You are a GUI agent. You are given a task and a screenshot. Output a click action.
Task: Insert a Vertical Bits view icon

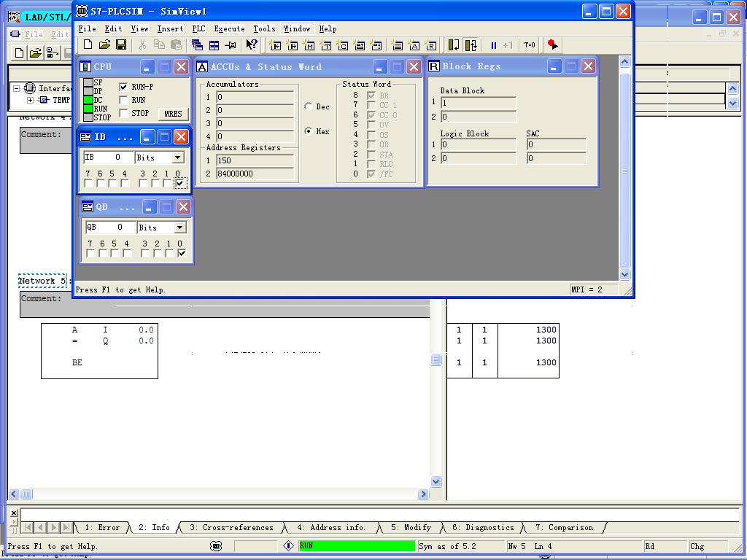pos(376,45)
